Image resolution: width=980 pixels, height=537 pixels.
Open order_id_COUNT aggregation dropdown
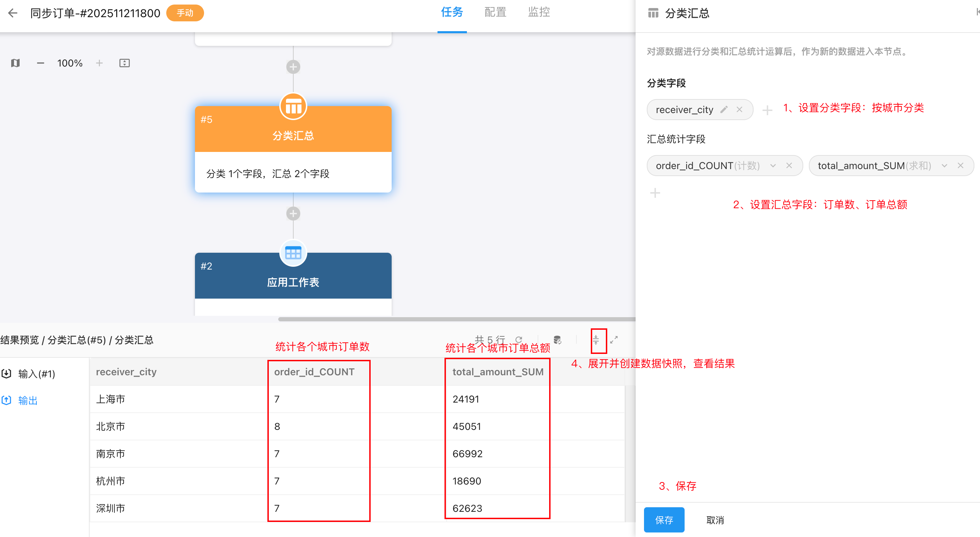click(x=773, y=166)
